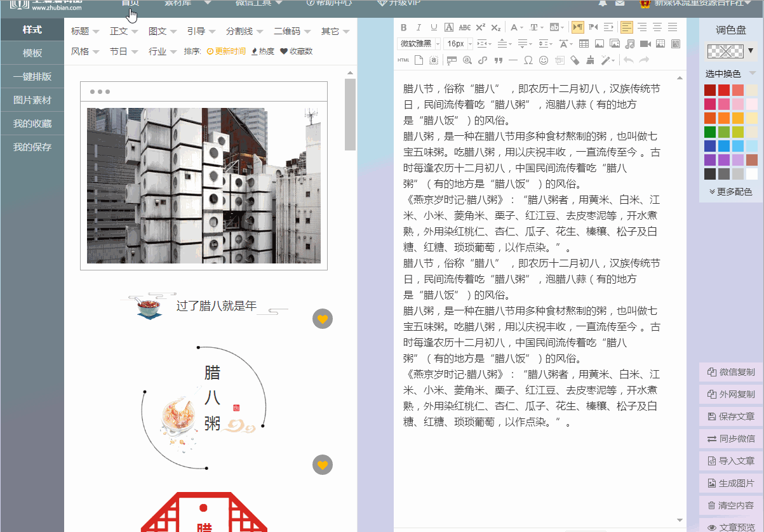Insert a table into the article
The image size is (764, 532).
583,44
